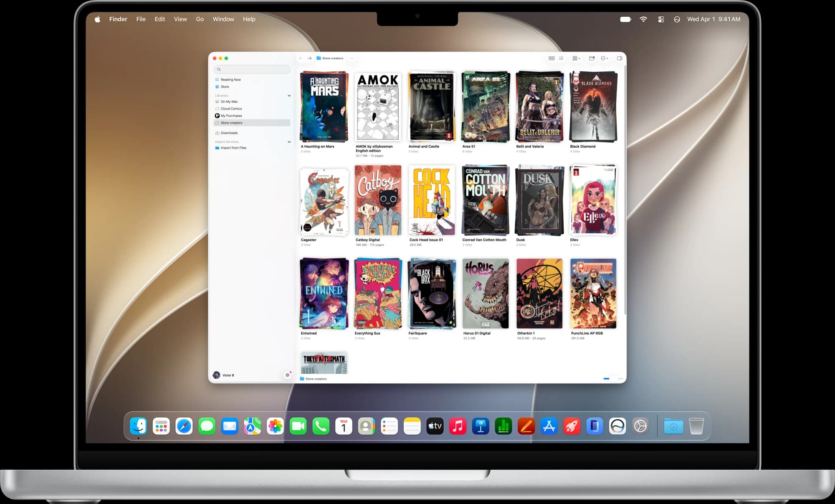Click the Catboy Digital title text
The image size is (835, 504).
point(367,240)
